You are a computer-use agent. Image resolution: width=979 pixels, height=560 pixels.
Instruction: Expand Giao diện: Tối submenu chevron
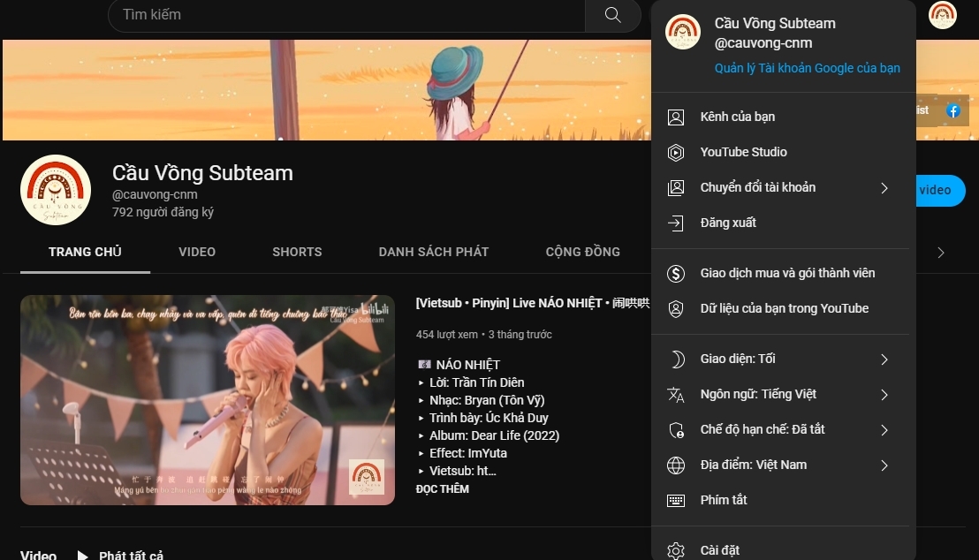[884, 359]
